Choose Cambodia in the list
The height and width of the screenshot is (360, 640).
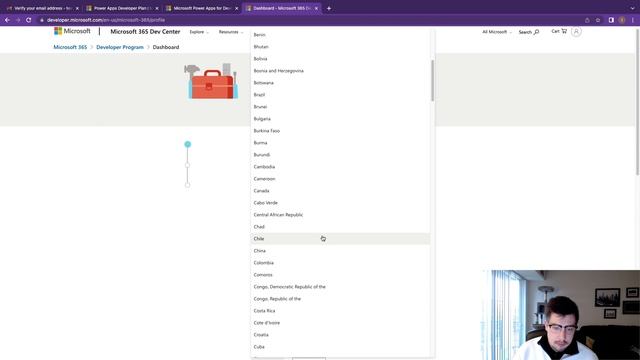[x=340, y=167]
